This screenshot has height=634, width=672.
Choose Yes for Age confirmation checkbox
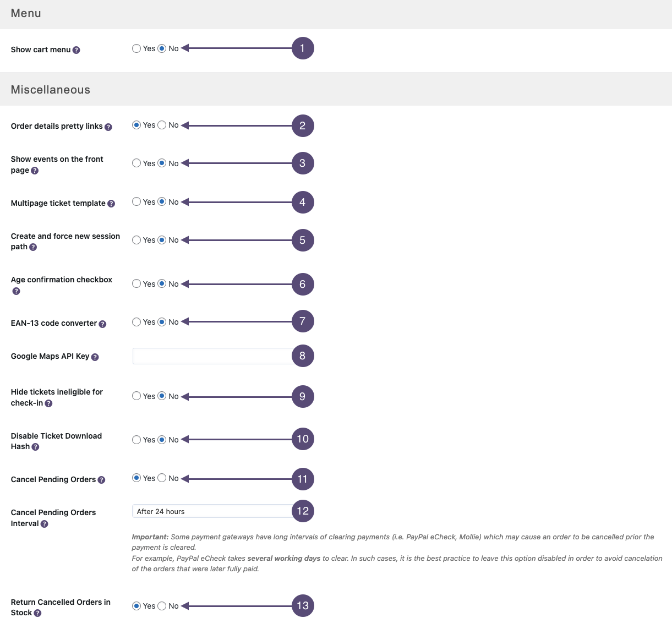[x=136, y=284]
